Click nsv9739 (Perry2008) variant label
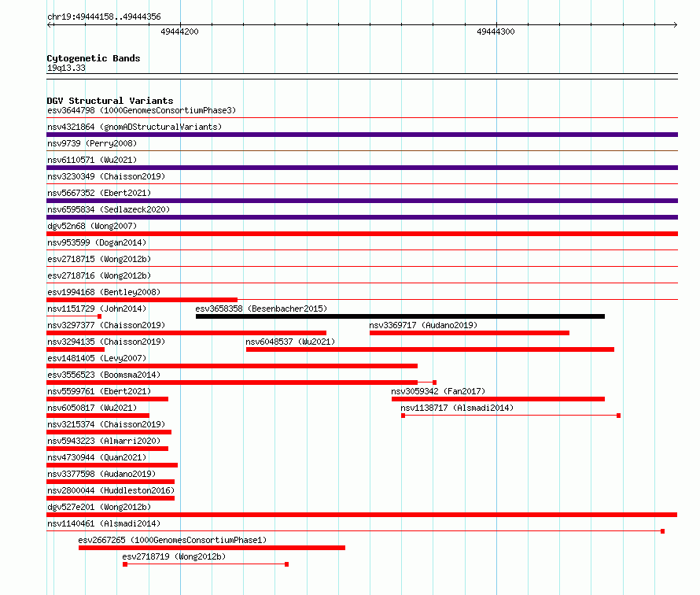 click(x=92, y=143)
